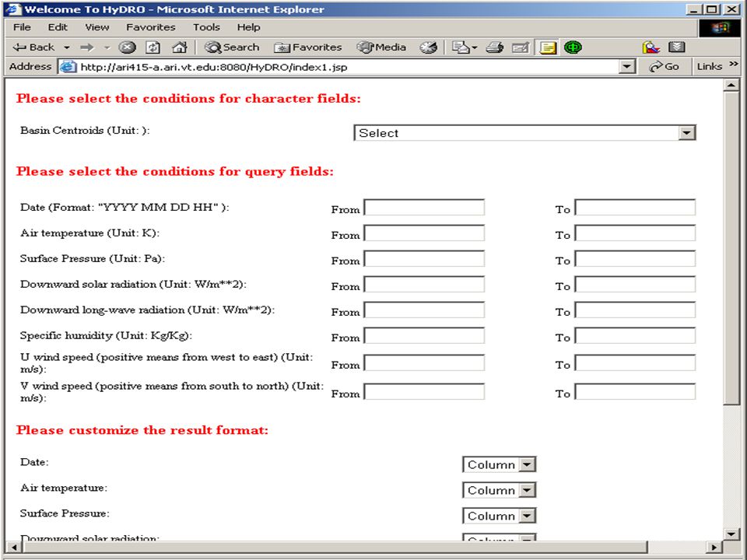Click the vertical scrollbar thumb
This screenshot has height=560, width=747.
pos(731,249)
